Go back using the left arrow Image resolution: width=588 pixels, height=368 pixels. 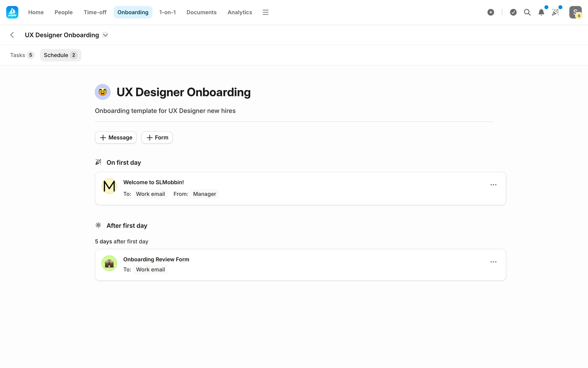[12, 35]
